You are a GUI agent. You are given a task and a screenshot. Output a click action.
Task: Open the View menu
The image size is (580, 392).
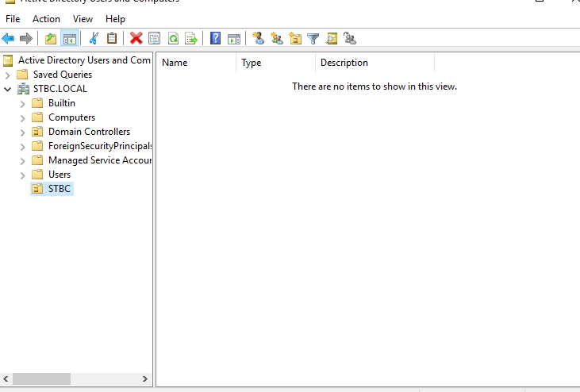click(x=83, y=19)
